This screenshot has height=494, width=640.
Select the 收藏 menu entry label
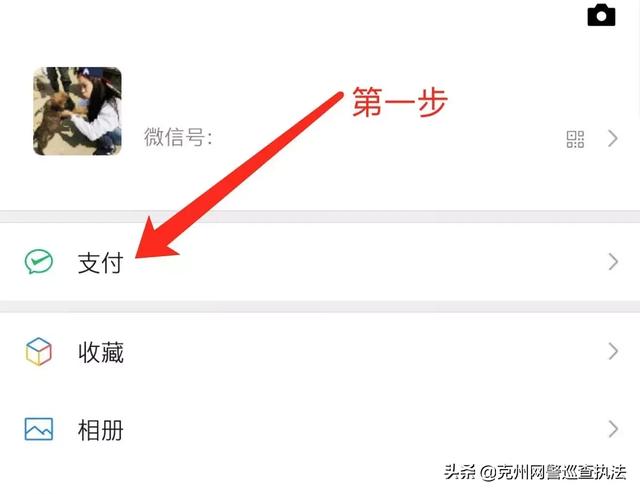pos(101,352)
